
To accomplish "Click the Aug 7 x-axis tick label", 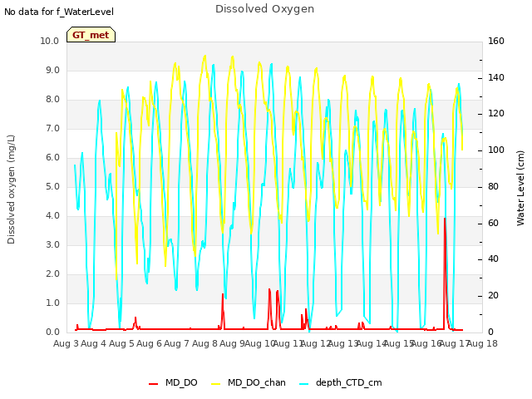I will 176,343.
